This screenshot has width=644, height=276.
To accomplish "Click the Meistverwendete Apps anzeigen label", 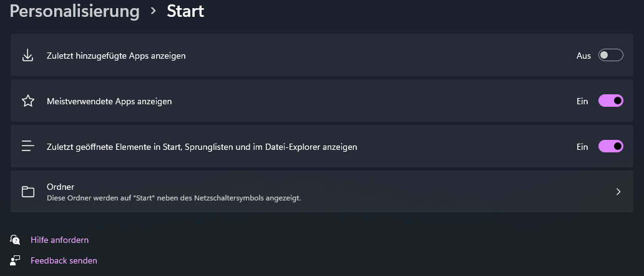I will coord(109,101).
